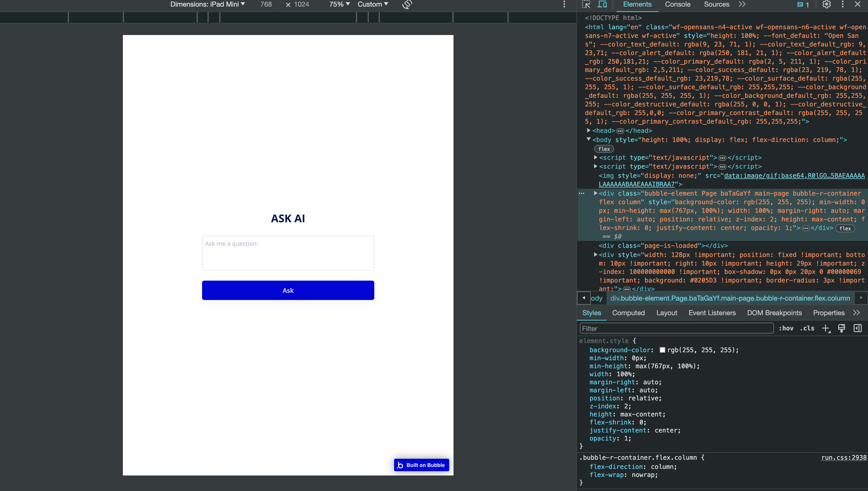This screenshot has width=868, height=491.
Task: Open the Dimensions iPad Mini dropdown
Action: [x=208, y=4]
